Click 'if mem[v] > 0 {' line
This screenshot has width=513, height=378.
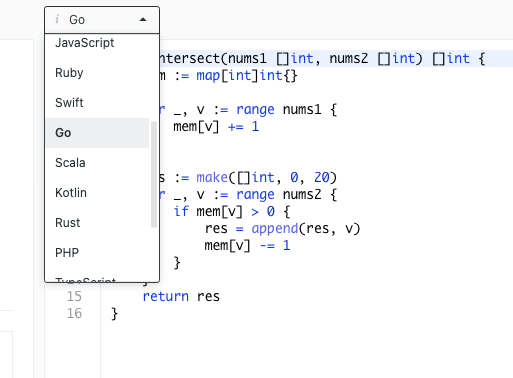232,211
